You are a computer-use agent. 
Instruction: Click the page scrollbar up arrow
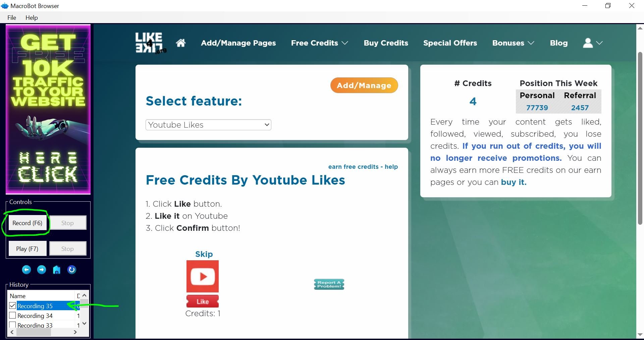tap(640, 28)
